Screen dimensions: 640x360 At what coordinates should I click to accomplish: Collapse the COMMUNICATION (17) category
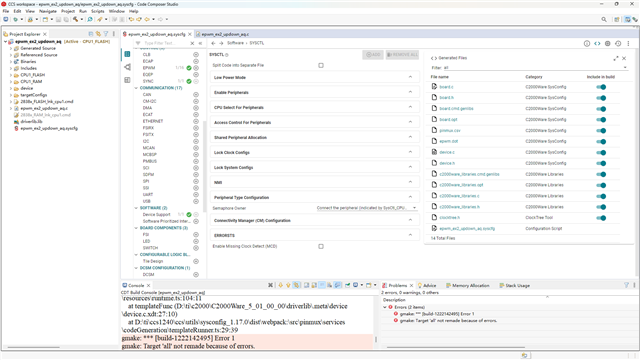coord(136,88)
